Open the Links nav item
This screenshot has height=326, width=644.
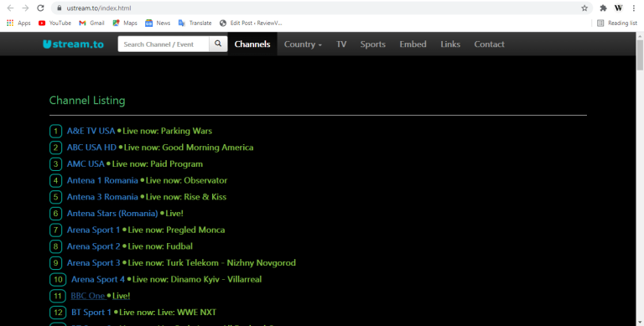coord(450,44)
